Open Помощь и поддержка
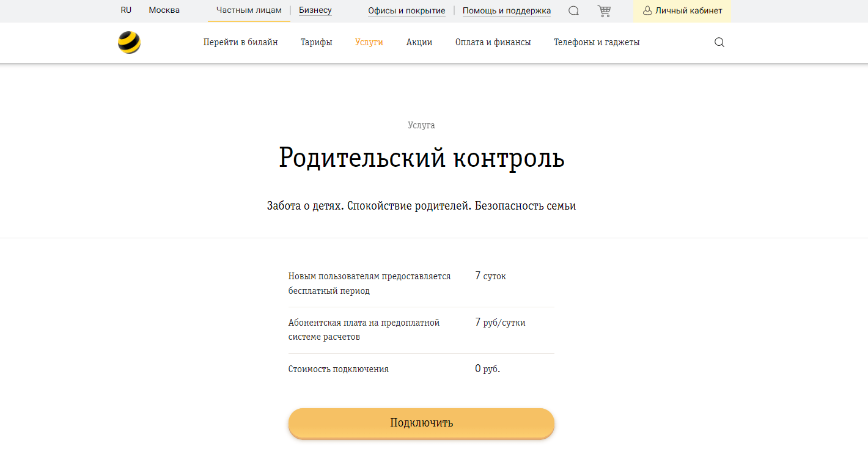868x465 pixels. pyautogui.click(x=507, y=10)
